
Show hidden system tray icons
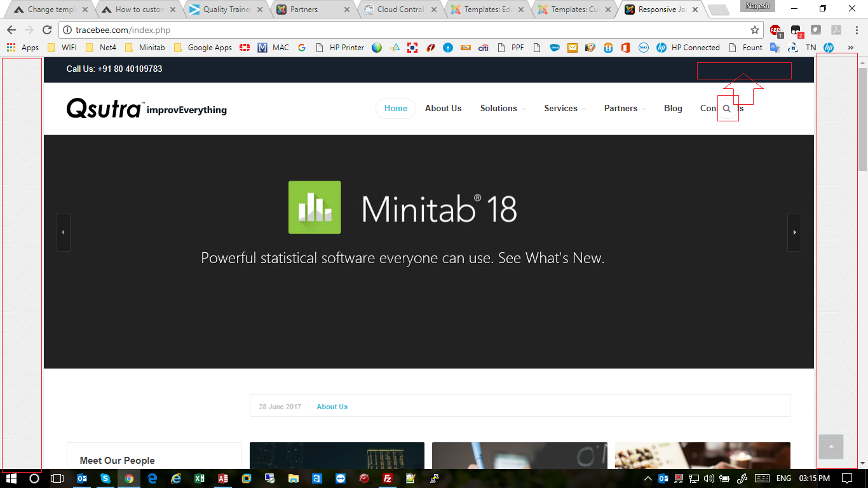click(x=648, y=478)
